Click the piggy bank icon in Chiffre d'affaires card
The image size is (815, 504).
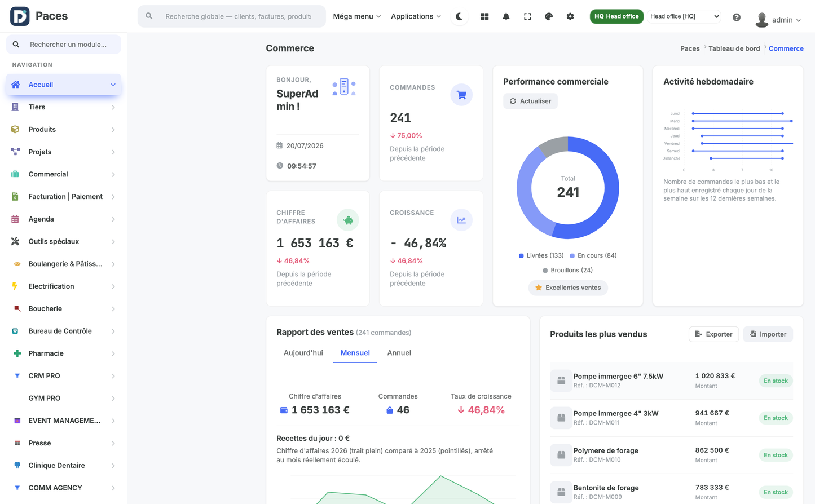point(348,220)
